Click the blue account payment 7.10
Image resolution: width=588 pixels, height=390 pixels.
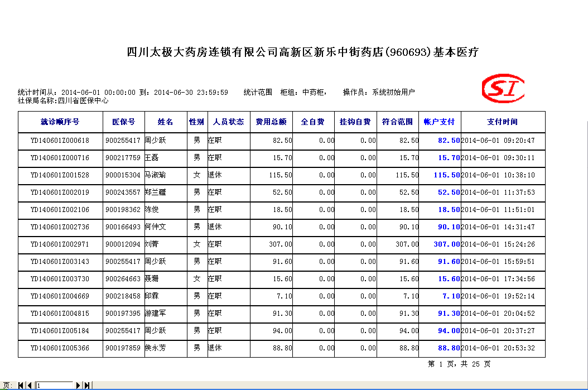[451, 296]
